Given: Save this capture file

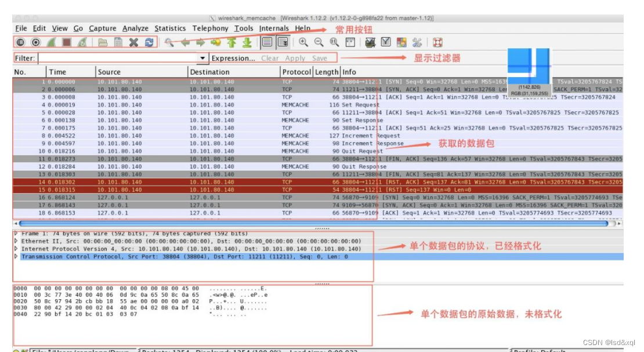Looking at the screenshot, I should (x=118, y=42).
